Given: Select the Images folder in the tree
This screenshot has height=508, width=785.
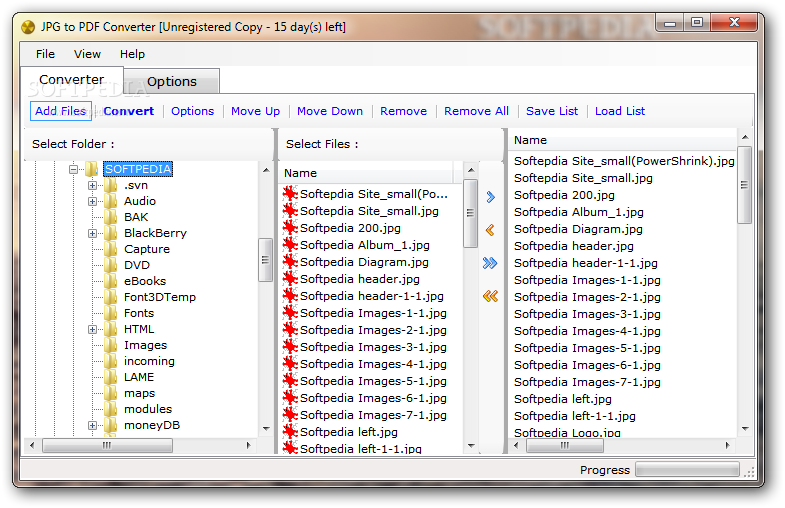Looking at the screenshot, I should click(x=145, y=345).
